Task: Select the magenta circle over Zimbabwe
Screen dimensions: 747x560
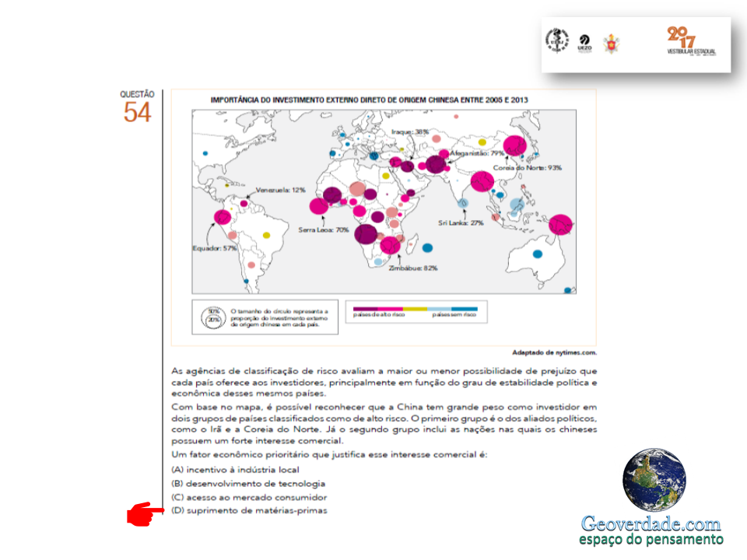Action: click(x=390, y=245)
